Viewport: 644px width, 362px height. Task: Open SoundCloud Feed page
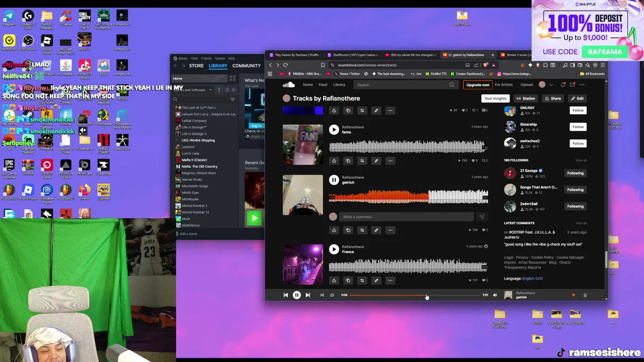pos(323,85)
